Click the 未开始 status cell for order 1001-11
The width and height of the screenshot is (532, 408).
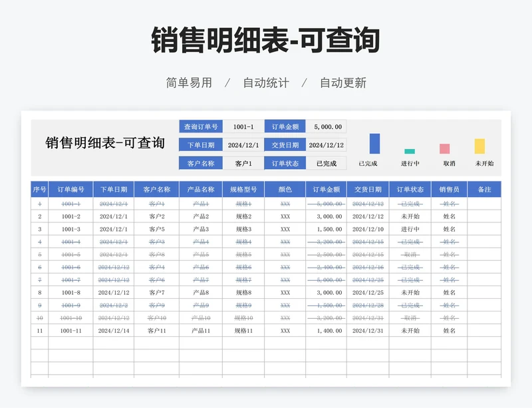[x=410, y=331]
